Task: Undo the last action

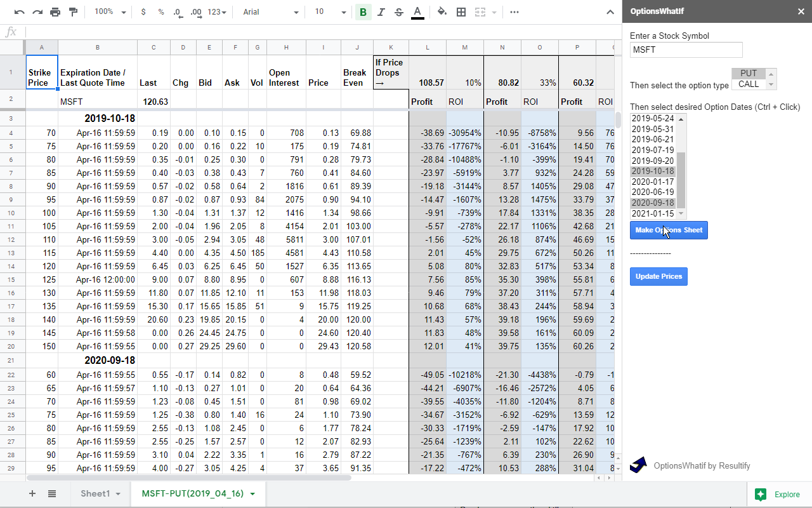Action: pyautogui.click(x=18, y=11)
